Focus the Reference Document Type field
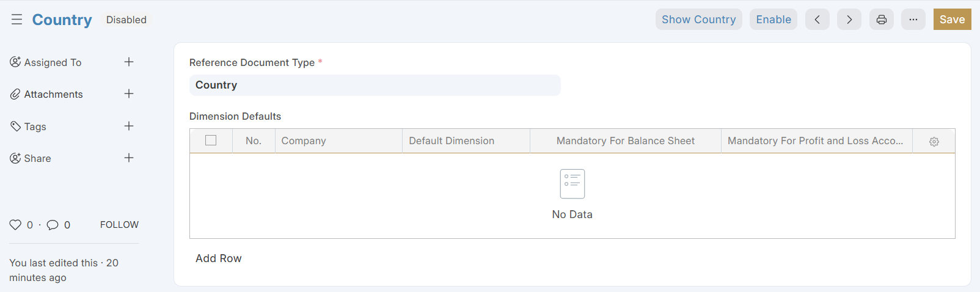Image resolution: width=980 pixels, height=292 pixels. click(375, 85)
